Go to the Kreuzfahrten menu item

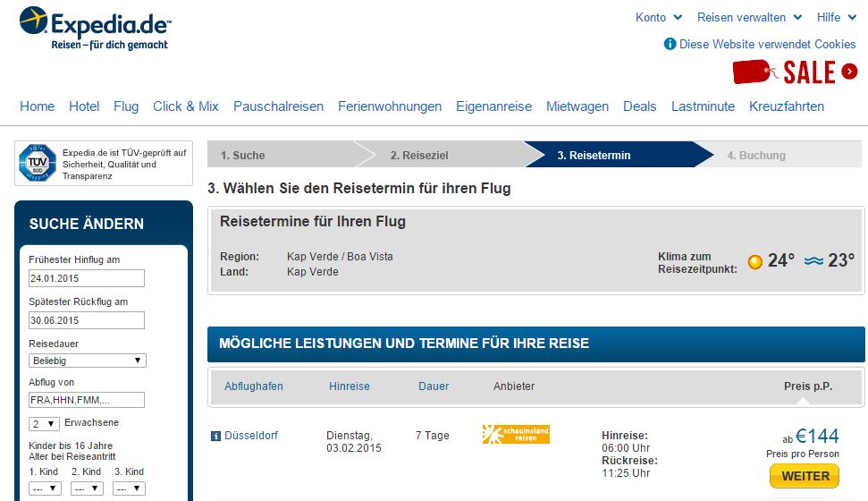point(787,106)
